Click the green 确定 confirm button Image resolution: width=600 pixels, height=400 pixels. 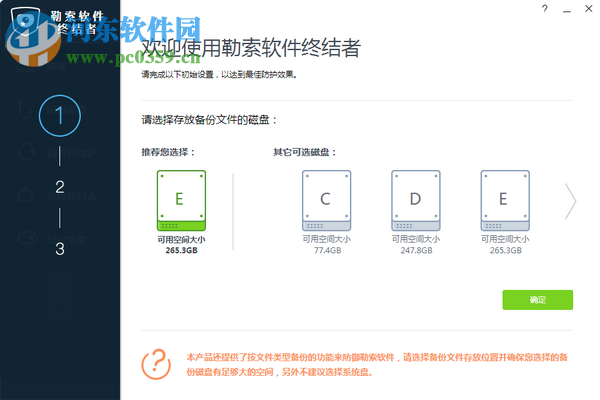(538, 300)
